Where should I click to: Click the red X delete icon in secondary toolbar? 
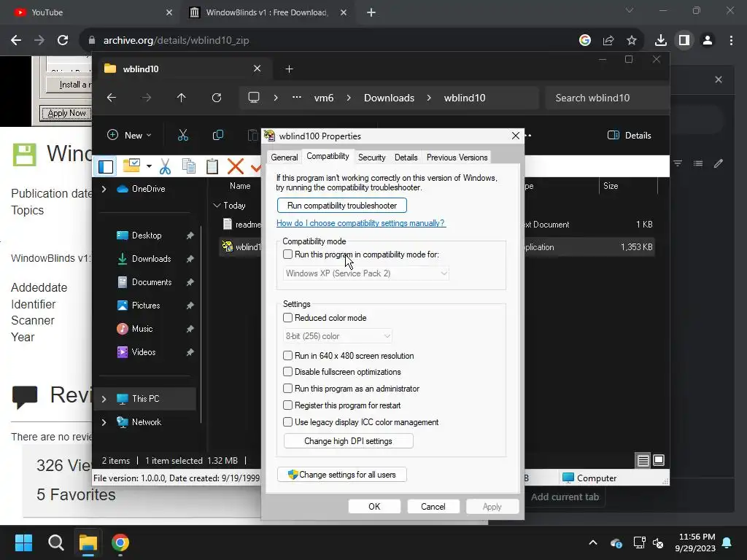[x=236, y=166]
